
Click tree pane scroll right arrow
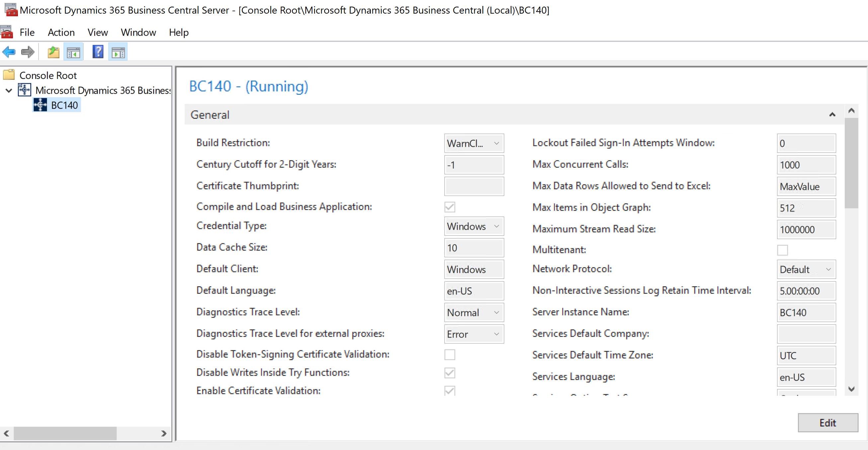click(x=164, y=433)
